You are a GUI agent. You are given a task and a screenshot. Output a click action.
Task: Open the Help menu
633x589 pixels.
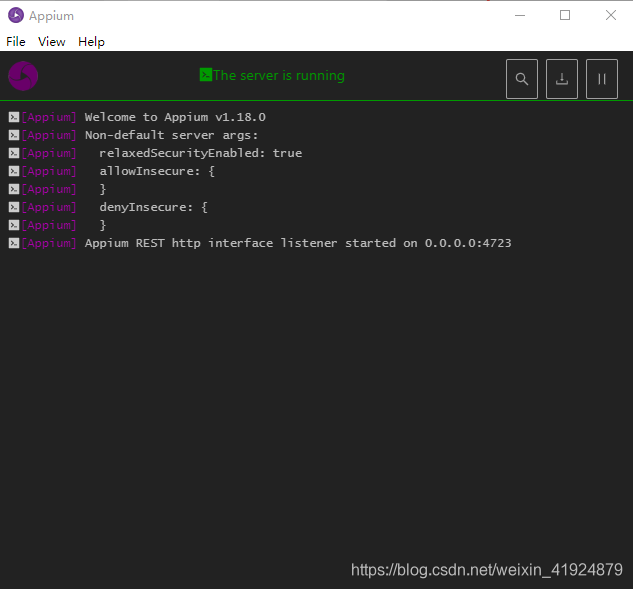[91, 42]
